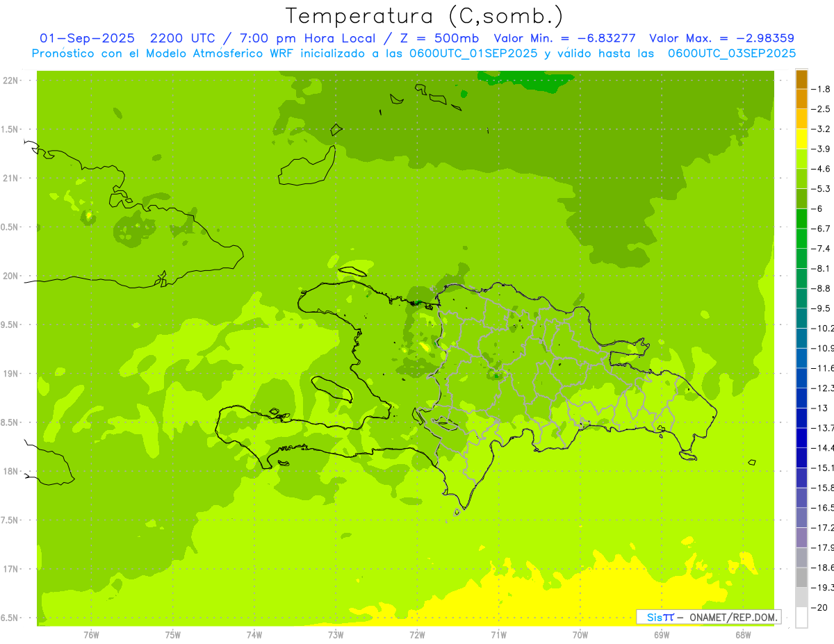Image resolution: width=834 pixels, height=644 pixels.
Task: Click the '21N' latitude label
Action: (x=10, y=178)
